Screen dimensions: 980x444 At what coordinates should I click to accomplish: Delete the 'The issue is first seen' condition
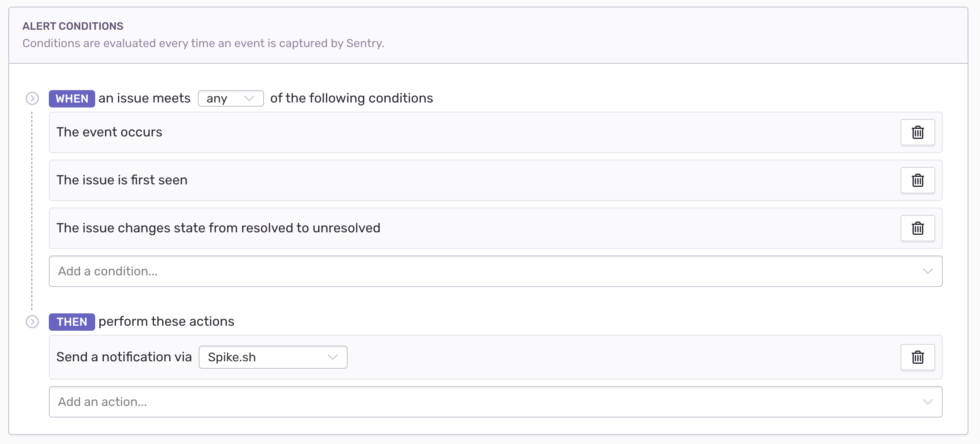(918, 180)
